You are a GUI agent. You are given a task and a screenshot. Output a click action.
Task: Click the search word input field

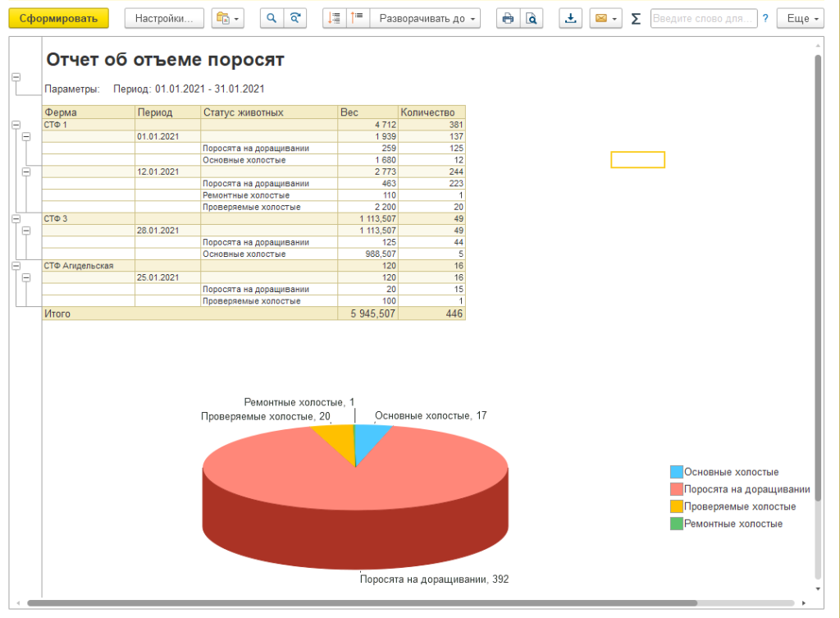(703, 19)
